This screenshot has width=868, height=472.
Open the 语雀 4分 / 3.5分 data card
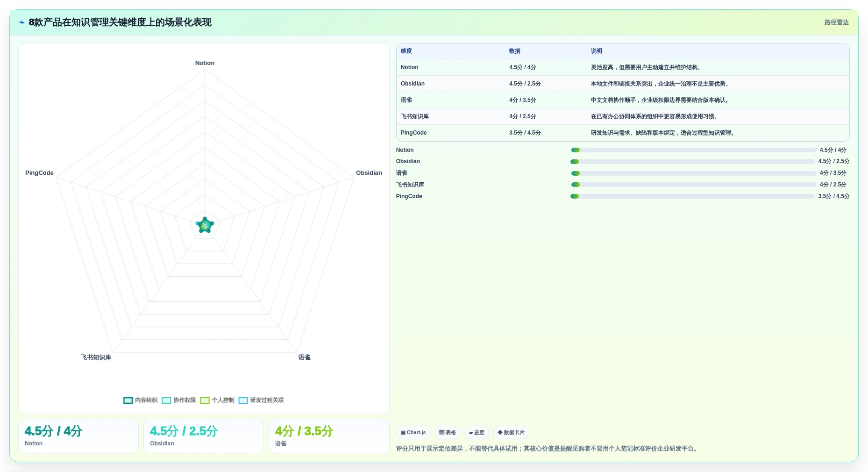click(x=329, y=436)
